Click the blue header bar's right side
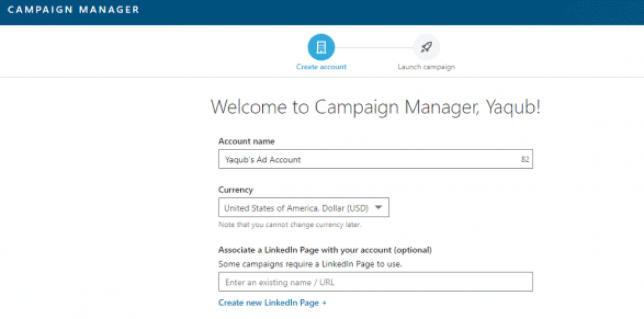 [x=551, y=12]
